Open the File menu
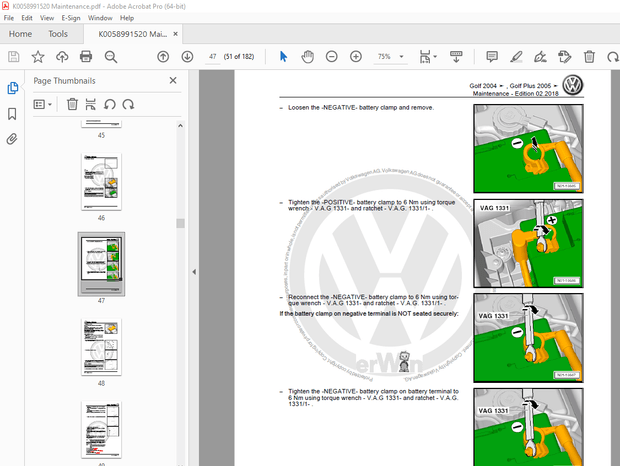Screen dimensions: 620x466 pyautogui.click(x=9, y=18)
